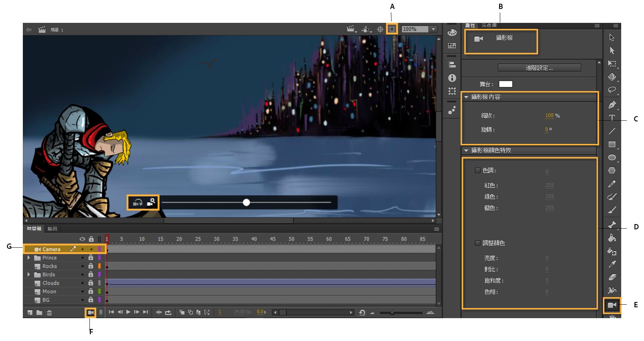Toggle lock on the Rocks layer
The width and height of the screenshot is (644, 341).
[91, 266]
